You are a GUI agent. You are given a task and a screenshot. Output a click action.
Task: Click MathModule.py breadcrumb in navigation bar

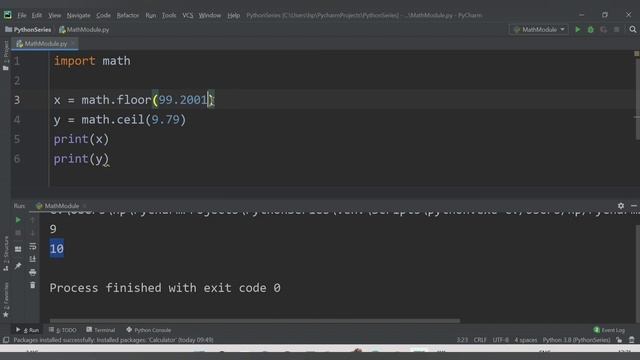click(84, 29)
